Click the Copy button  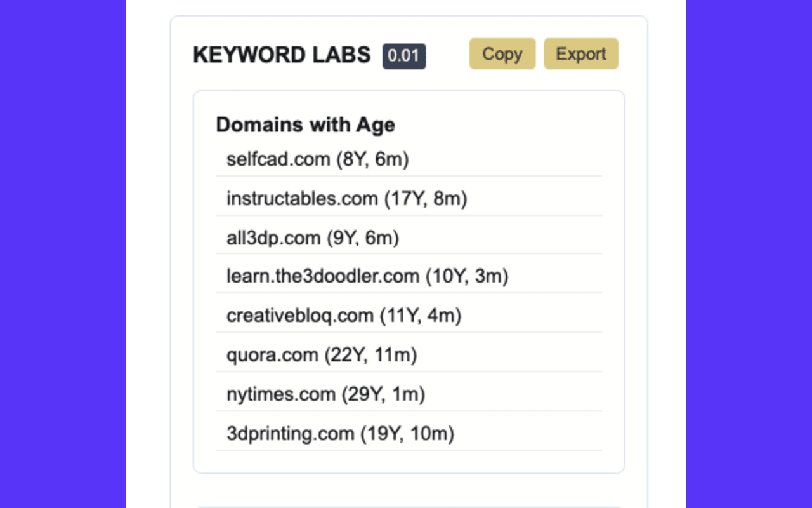click(502, 54)
